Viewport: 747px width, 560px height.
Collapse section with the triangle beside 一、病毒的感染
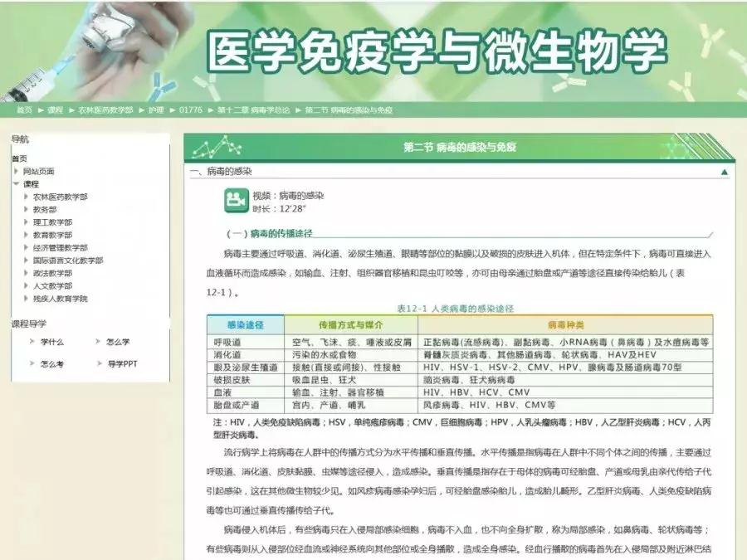tap(725, 173)
